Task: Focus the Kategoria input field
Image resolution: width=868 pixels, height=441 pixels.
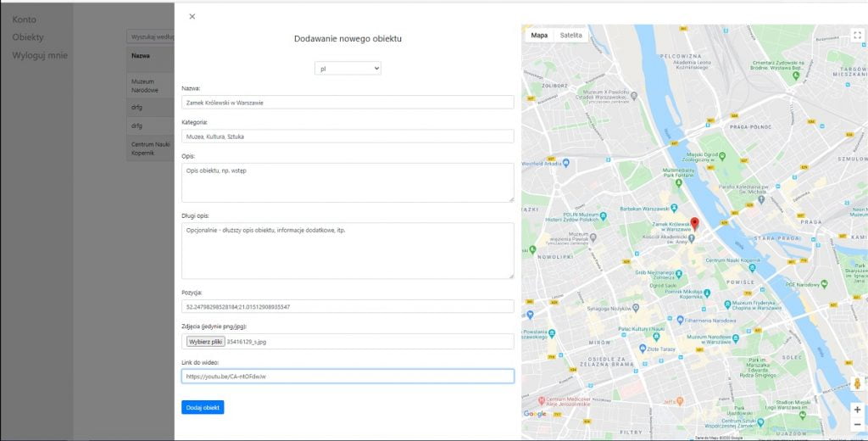Action: click(x=348, y=137)
